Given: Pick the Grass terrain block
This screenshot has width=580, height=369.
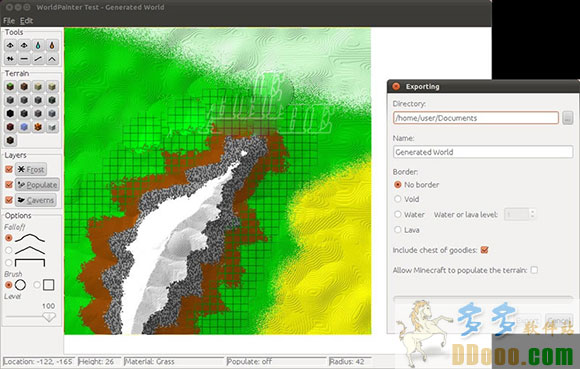Looking at the screenshot, I should (10, 87).
